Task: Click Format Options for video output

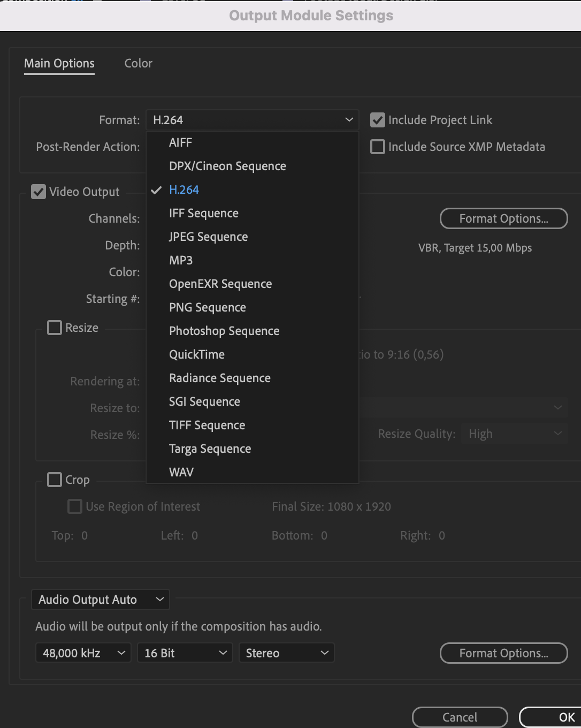Action: pyautogui.click(x=503, y=218)
